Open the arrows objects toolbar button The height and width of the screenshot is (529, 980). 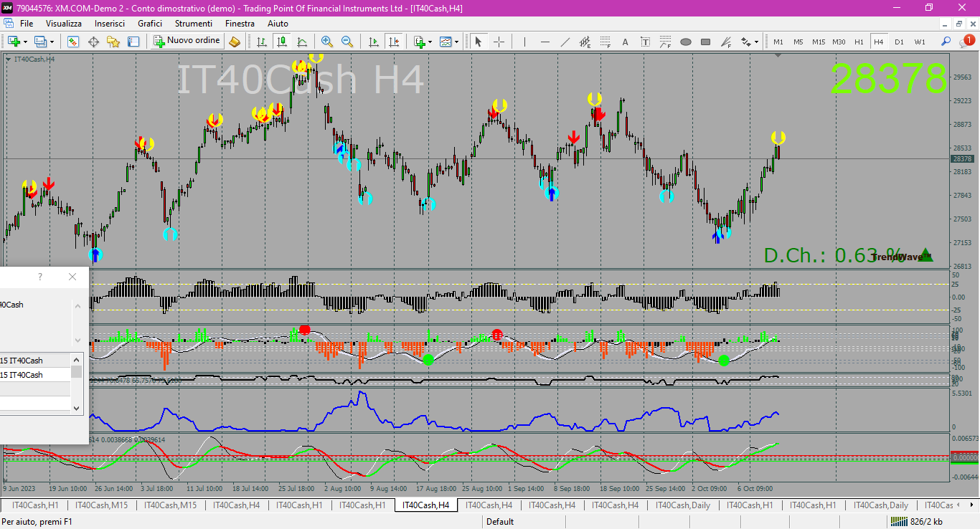745,42
